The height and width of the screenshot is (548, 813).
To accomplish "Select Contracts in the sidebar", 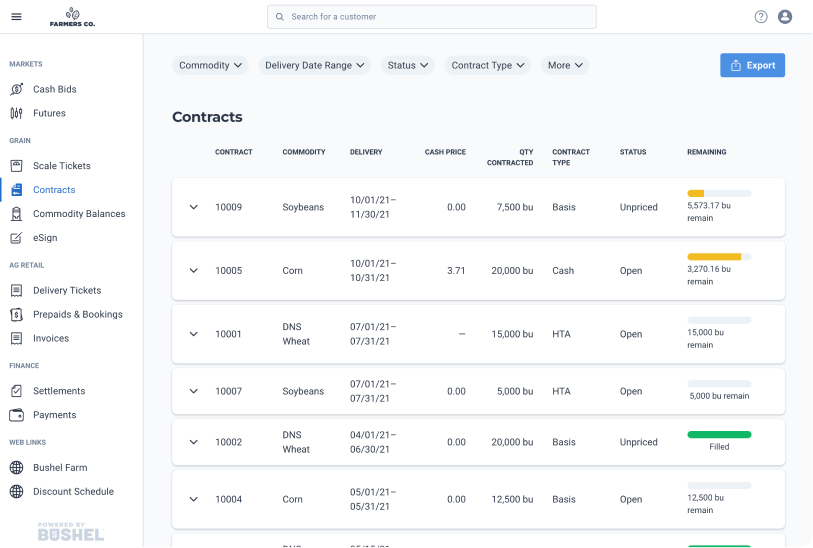I will (54, 190).
